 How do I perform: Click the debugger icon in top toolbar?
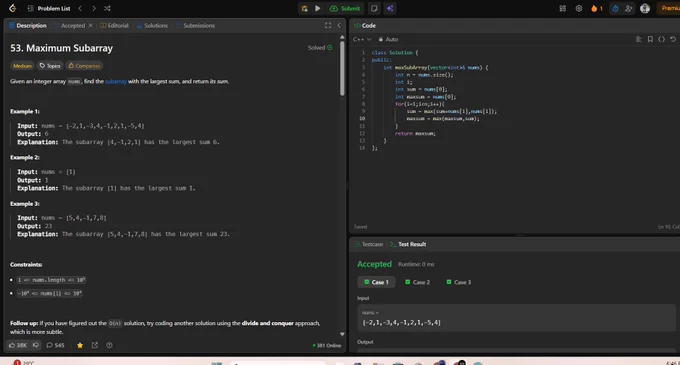coord(304,8)
